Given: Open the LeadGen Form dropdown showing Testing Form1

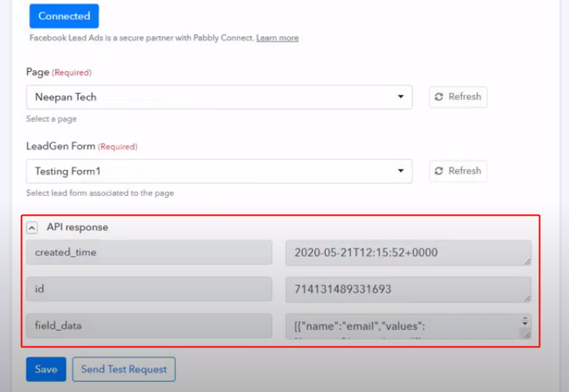Looking at the screenshot, I should [219, 171].
